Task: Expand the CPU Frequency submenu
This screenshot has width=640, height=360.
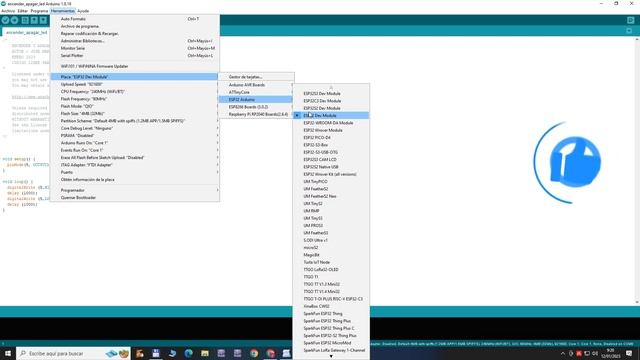Action: (x=135, y=91)
